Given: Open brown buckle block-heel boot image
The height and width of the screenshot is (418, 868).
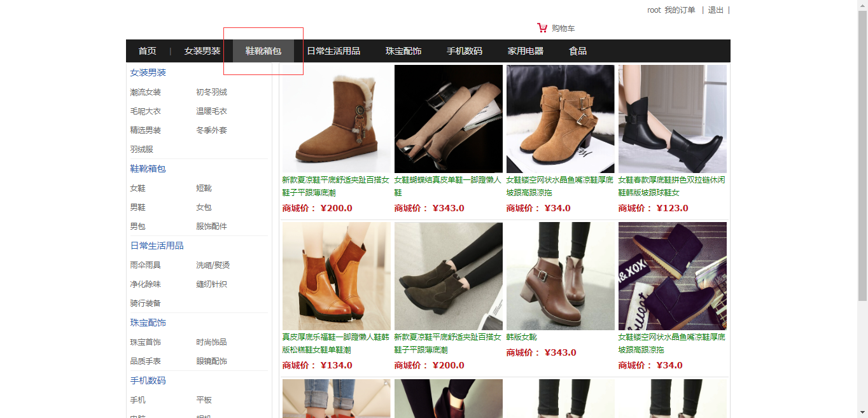Looking at the screenshot, I should click(561, 276).
